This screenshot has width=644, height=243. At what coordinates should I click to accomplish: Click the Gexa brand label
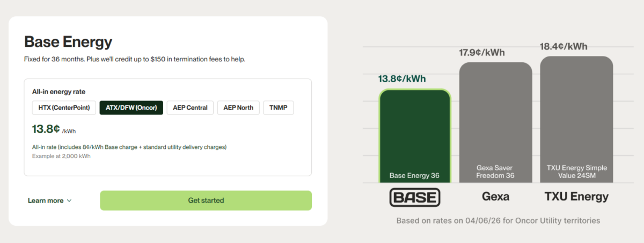pyautogui.click(x=495, y=197)
